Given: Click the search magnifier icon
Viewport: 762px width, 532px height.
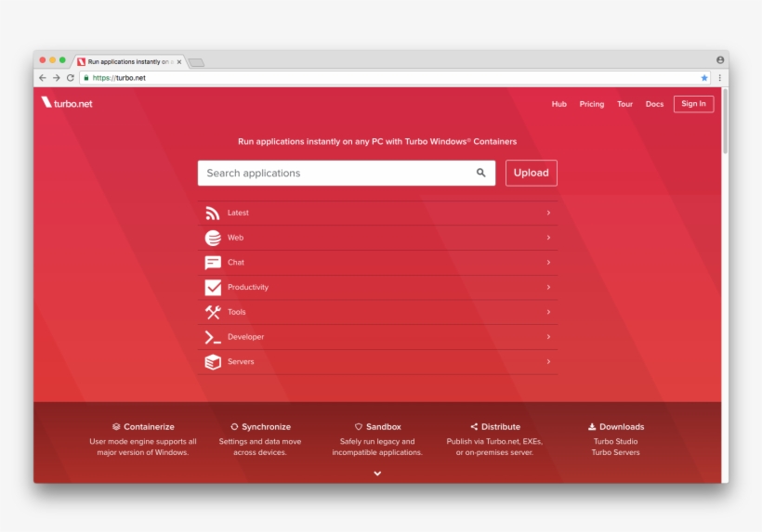Looking at the screenshot, I should [480, 173].
